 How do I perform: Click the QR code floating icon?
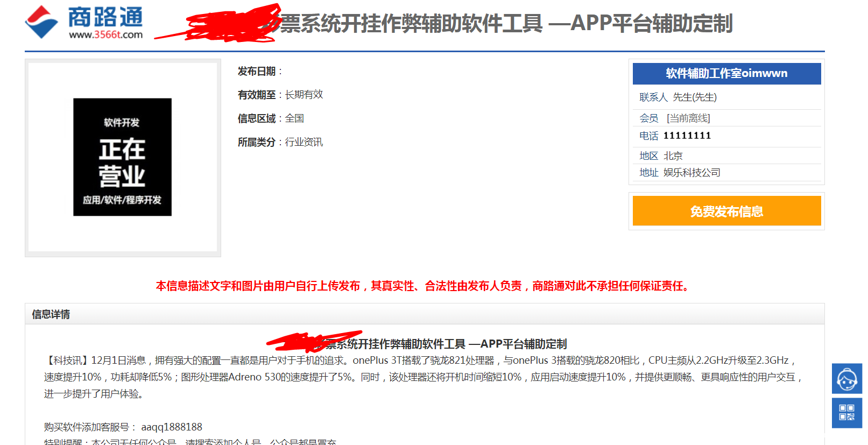pos(846,413)
